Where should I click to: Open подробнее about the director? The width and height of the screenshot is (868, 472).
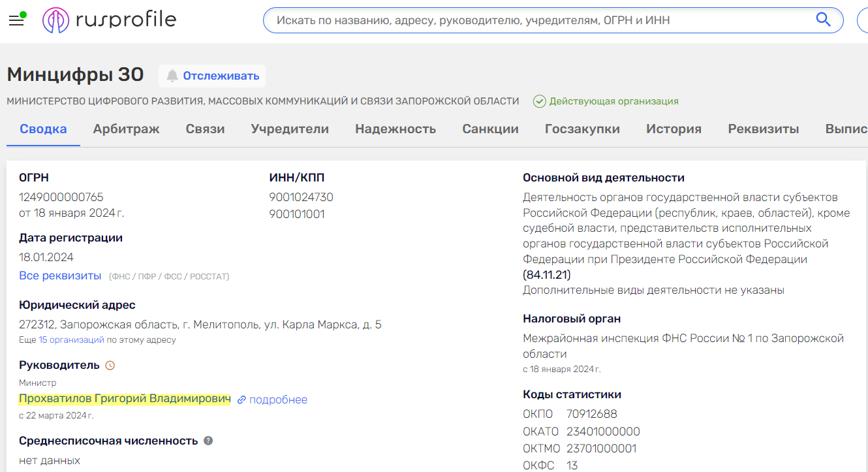(278, 400)
